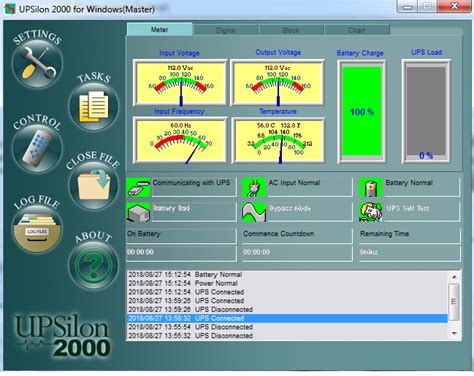The image size is (474, 376).
Task: Click the Commence Countdown 00:00:00 timer
Action: tap(297, 253)
